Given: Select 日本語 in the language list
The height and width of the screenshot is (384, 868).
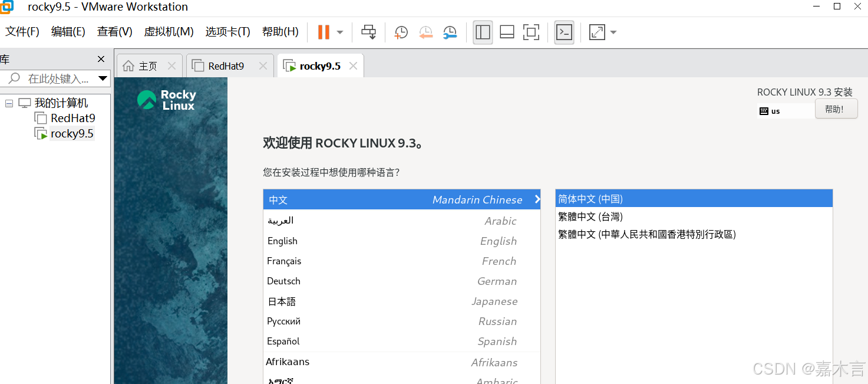Looking at the screenshot, I should pyautogui.click(x=402, y=301).
